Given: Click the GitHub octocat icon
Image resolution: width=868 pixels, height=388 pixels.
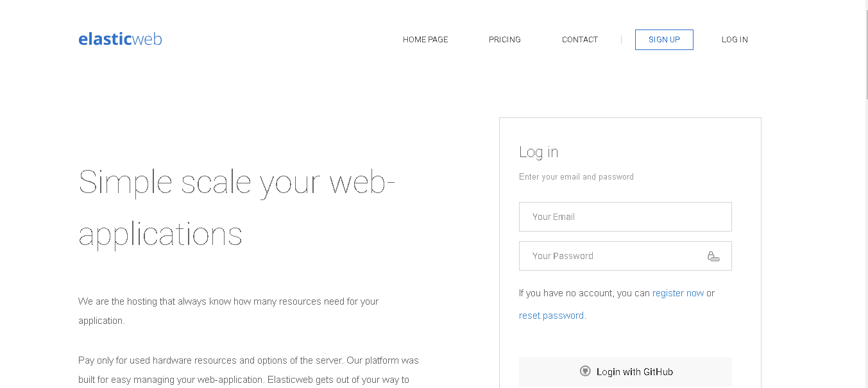Looking at the screenshot, I should pyautogui.click(x=585, y=371).
